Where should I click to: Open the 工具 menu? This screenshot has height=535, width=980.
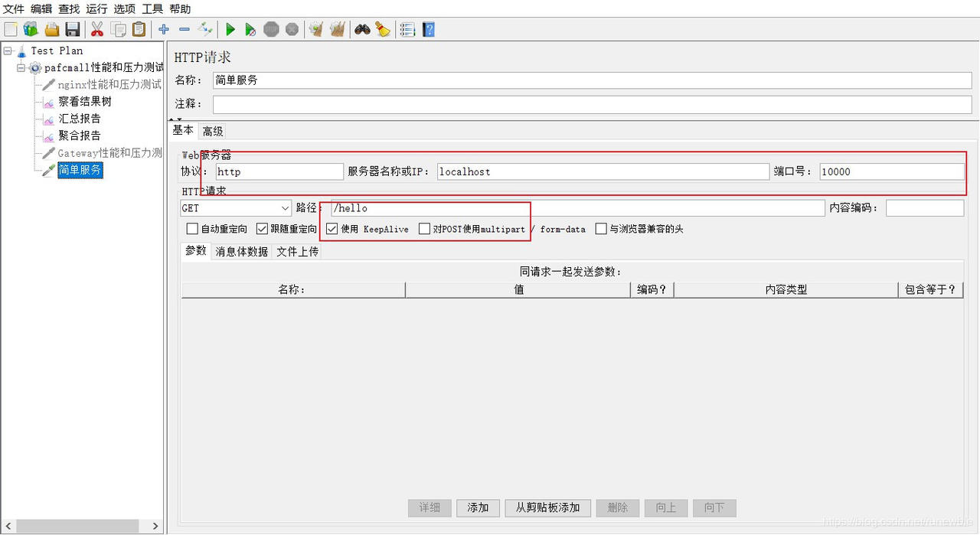[x=152, y=8]
